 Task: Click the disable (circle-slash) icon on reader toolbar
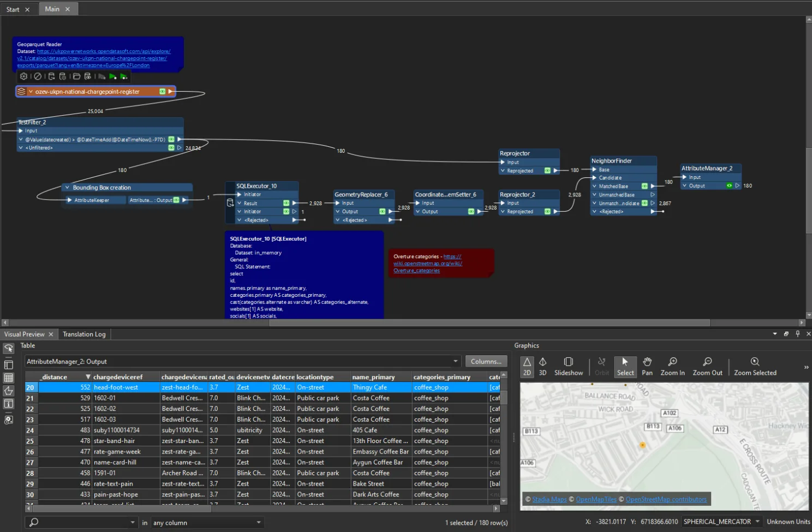point(38,76)
